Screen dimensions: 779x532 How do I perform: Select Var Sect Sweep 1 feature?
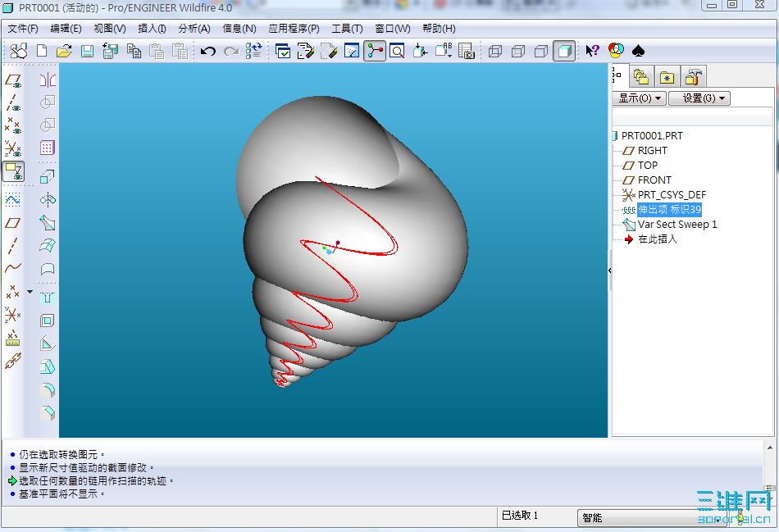pos(677,225)
